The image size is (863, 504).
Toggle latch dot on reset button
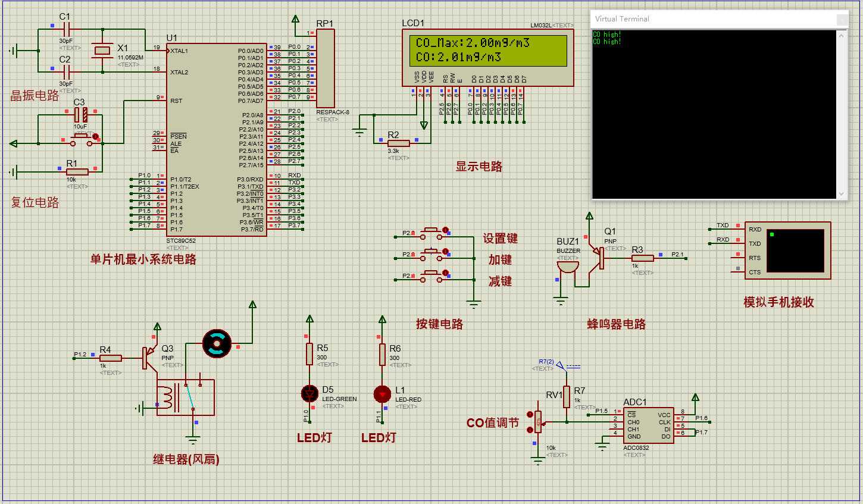(x=95, y=136)
